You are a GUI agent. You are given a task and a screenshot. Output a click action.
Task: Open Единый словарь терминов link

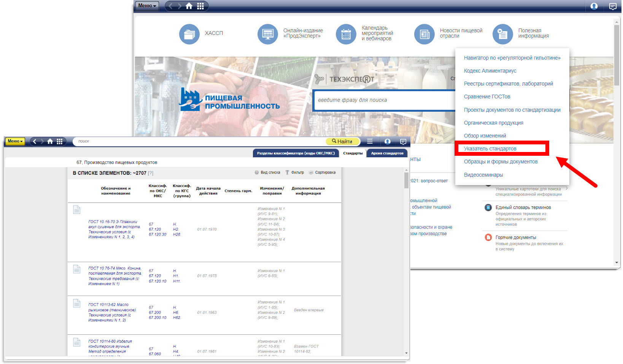tap(523, 207)
